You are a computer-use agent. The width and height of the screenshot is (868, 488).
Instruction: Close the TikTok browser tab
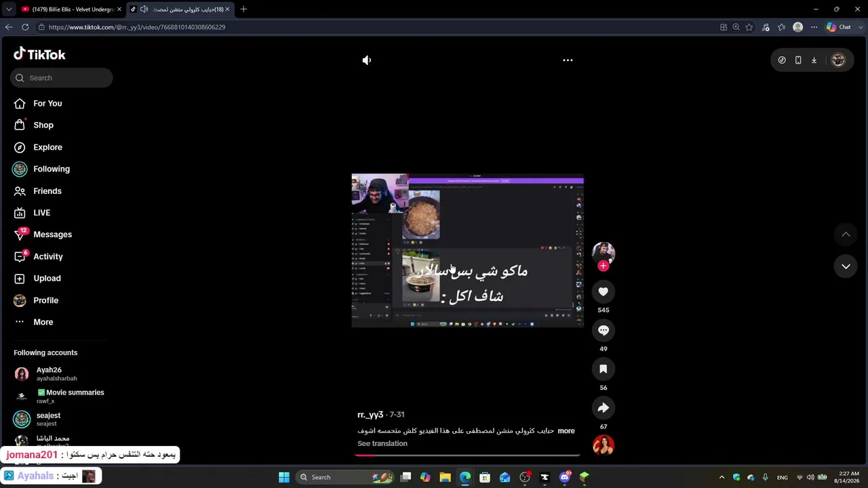click(227, 9)
